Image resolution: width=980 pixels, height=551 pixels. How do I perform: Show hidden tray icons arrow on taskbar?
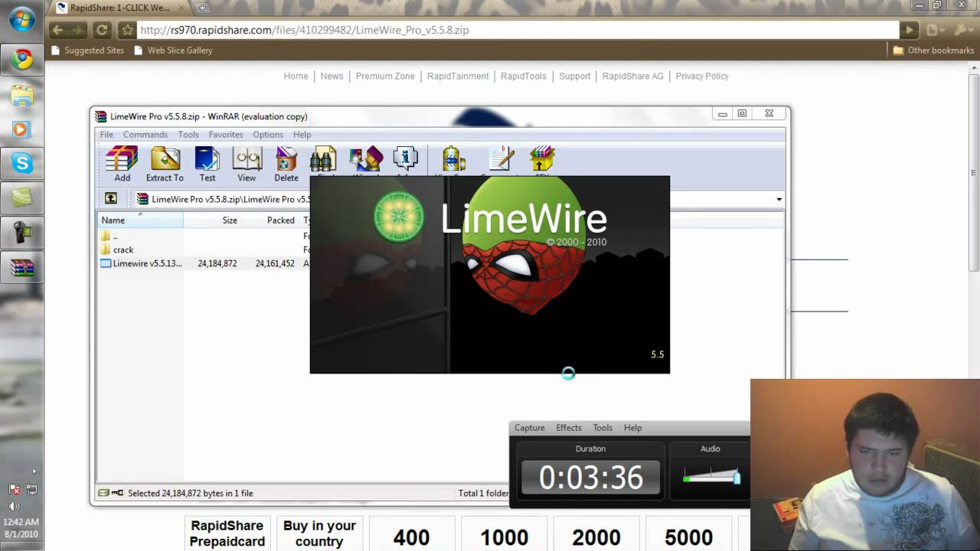34,471
